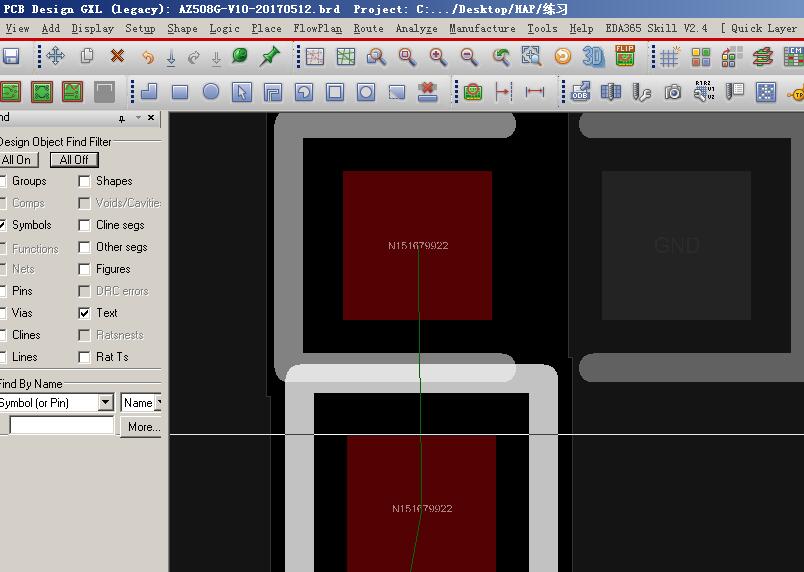This screenshot has height=572, width=804.
Task: Click the Save file icon
Action: point(11,57)
